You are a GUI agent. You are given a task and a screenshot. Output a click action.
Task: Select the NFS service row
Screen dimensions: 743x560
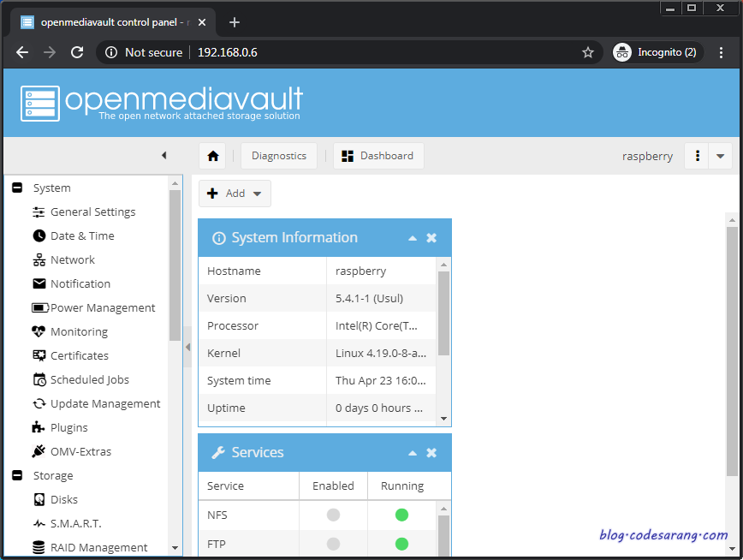[317, 515]
